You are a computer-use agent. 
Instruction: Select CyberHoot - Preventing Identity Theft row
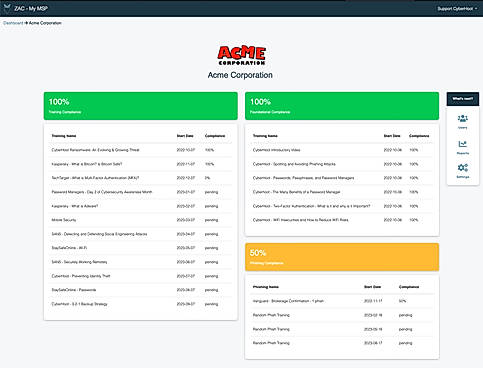(x=141, y=276)
